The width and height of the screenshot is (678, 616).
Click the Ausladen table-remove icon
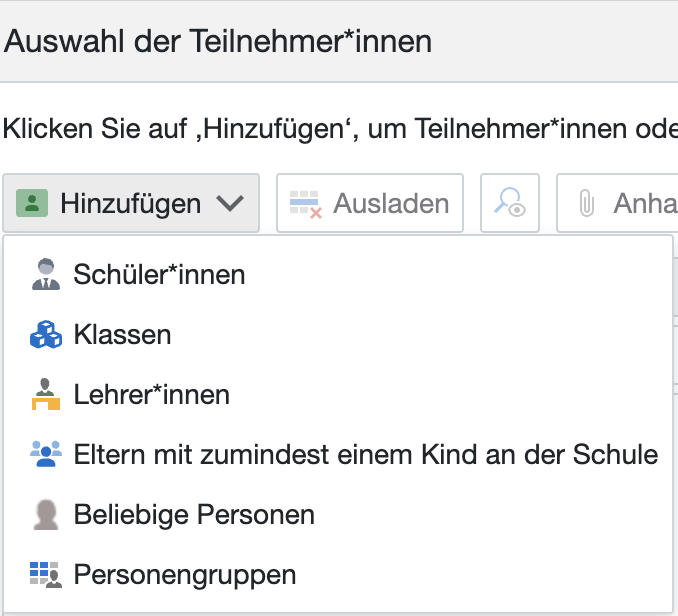coord(305,204)
